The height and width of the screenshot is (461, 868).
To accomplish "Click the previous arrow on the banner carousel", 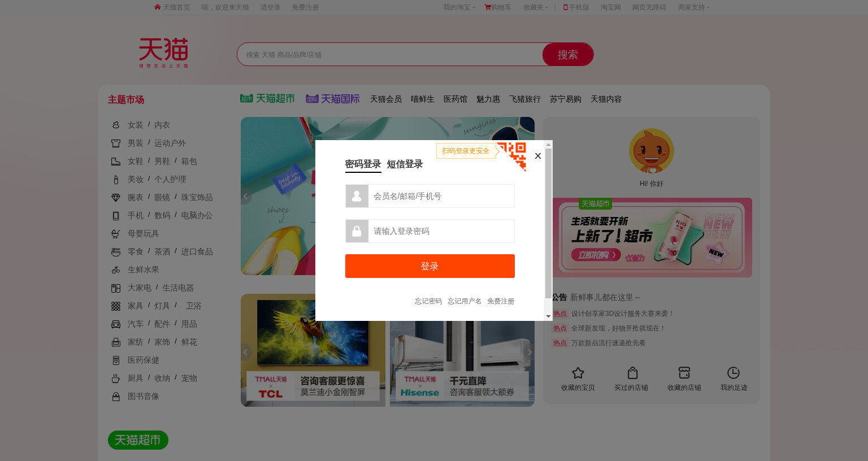I will (245, 196).
